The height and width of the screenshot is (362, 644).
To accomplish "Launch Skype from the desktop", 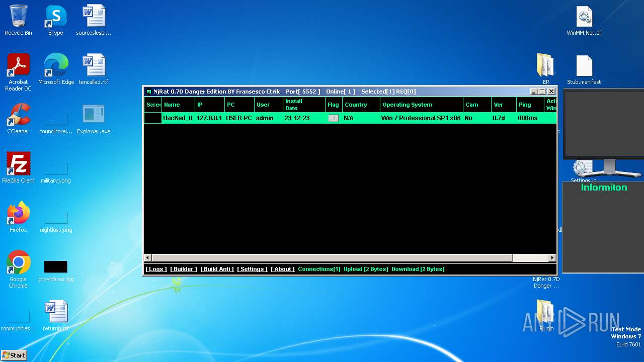I will pos(56,20).
